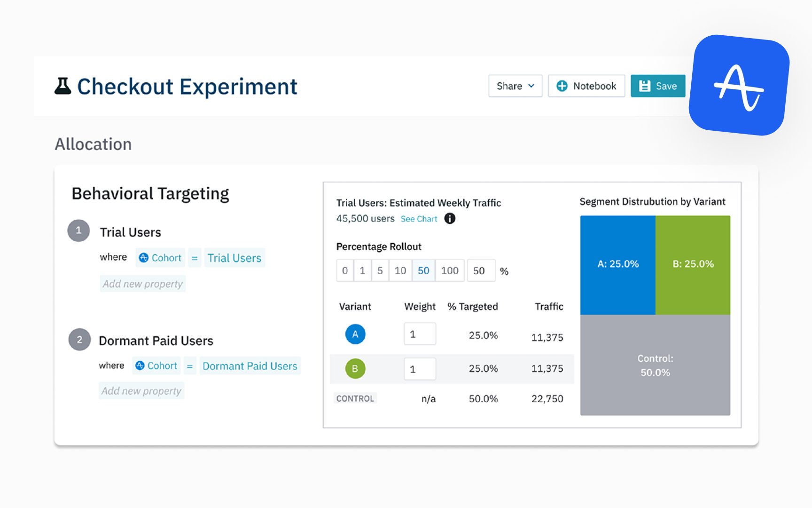The width and height of the screenshot is (812, 508).
Task: Choose the 100 percent rollout option
Action: click(x=450, y=270)
